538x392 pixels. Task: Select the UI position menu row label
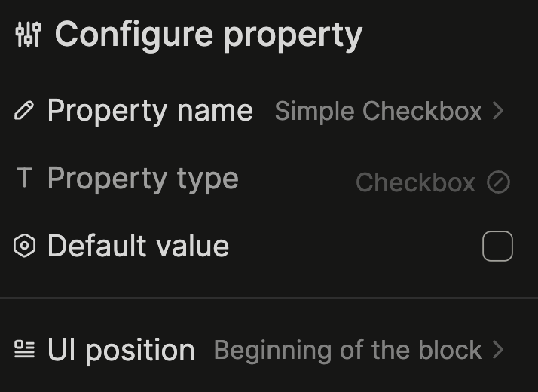click(x=121, y=350)
